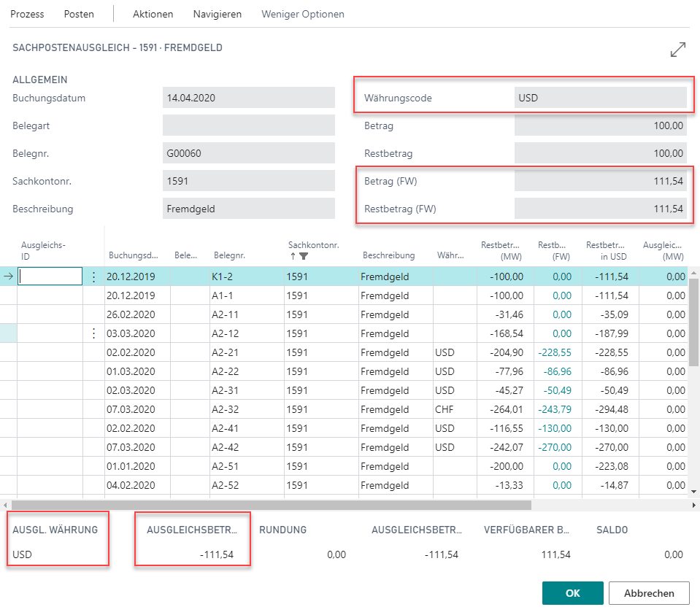This screenshot has width=700, height=615.
Task: Click the horizontal scrollbar thumb below the table
Action: pos(272,506)
